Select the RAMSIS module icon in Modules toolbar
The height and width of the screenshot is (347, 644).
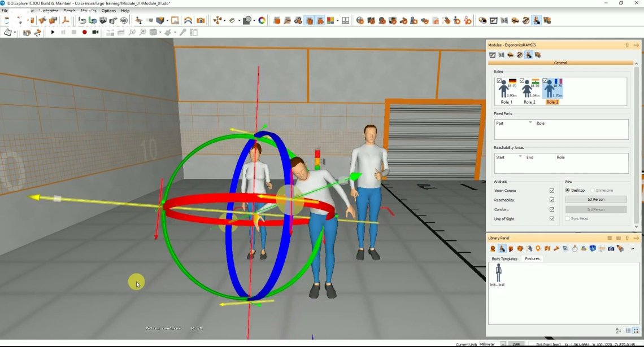(529, 55)
